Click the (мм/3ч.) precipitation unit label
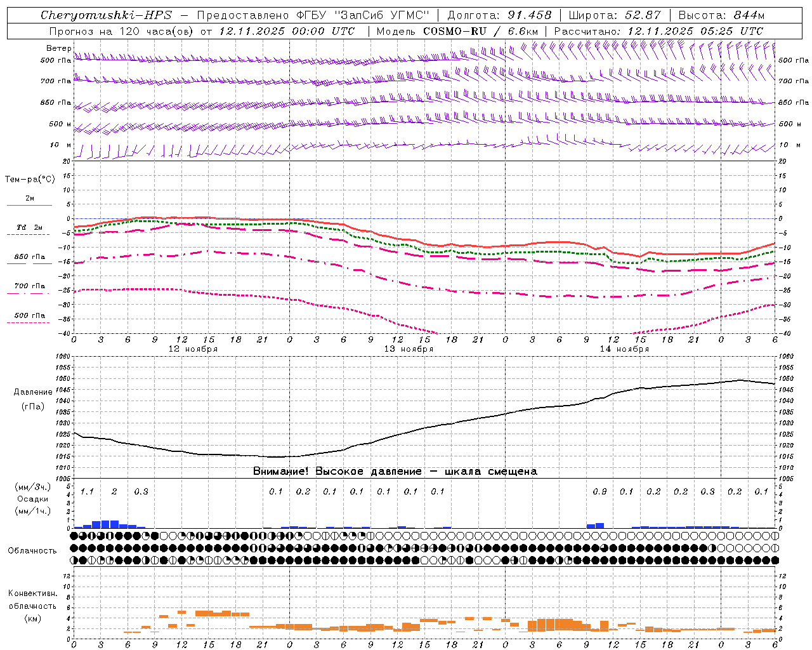812x650 pixels. pyautogui.click(x=33, y=487)
